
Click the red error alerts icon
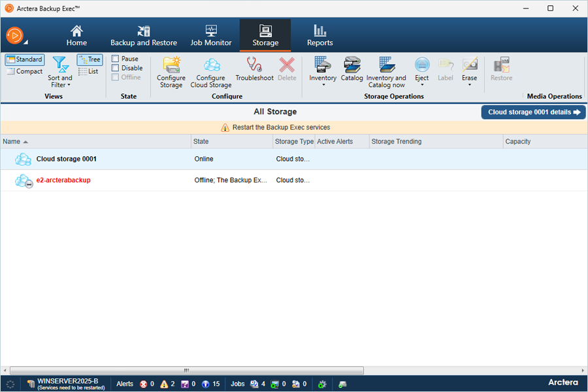(x=143, y=384)
